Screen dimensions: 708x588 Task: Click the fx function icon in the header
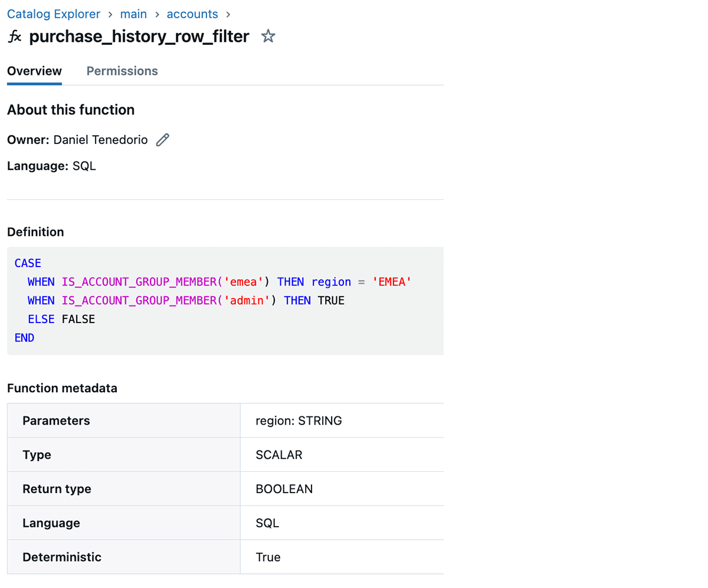[14, 36]
